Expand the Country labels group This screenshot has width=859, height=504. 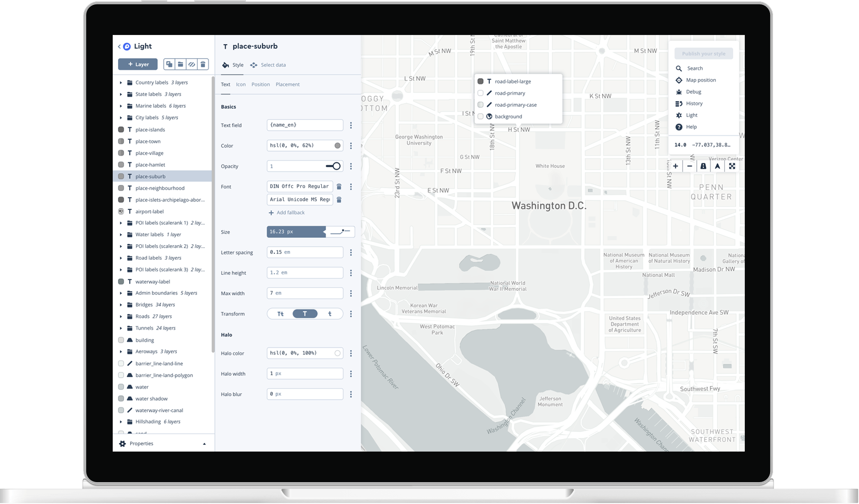coord(121,83)
